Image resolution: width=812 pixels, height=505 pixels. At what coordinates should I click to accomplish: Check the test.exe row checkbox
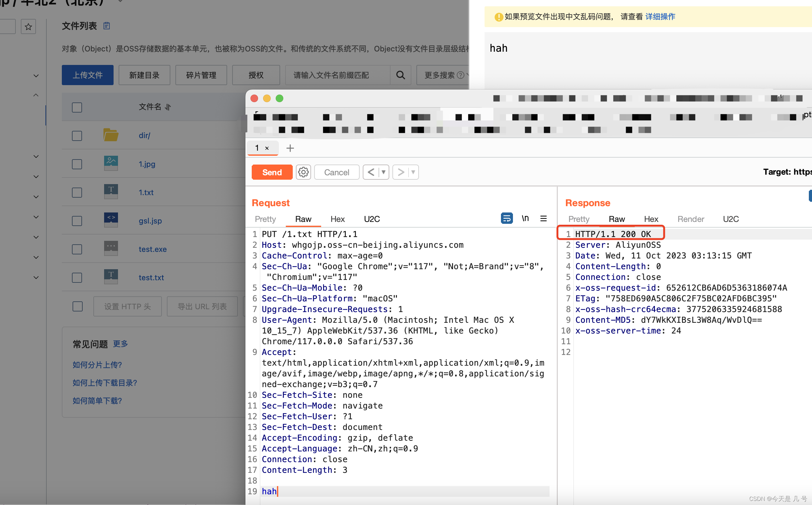pyautogui.click(x=77, y=249)
